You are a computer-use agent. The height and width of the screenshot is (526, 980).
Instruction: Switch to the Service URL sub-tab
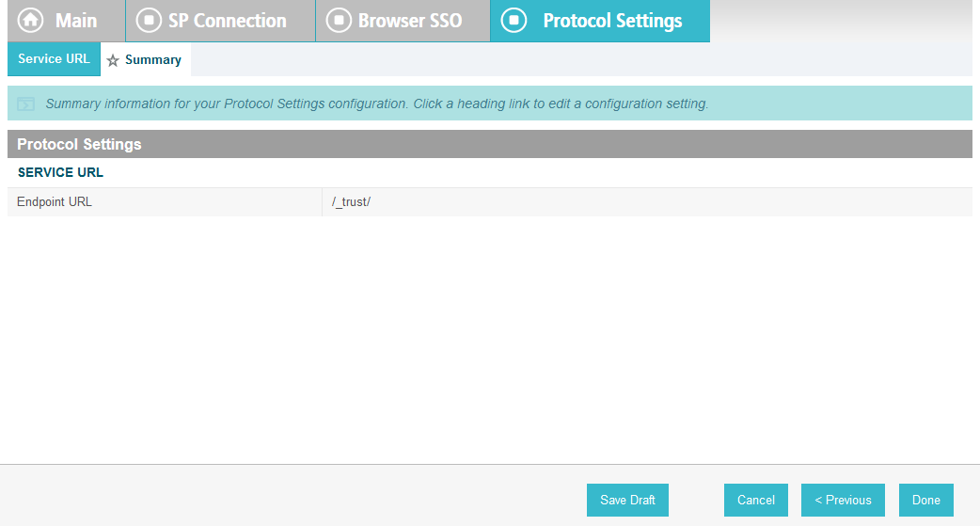[54, 58]
